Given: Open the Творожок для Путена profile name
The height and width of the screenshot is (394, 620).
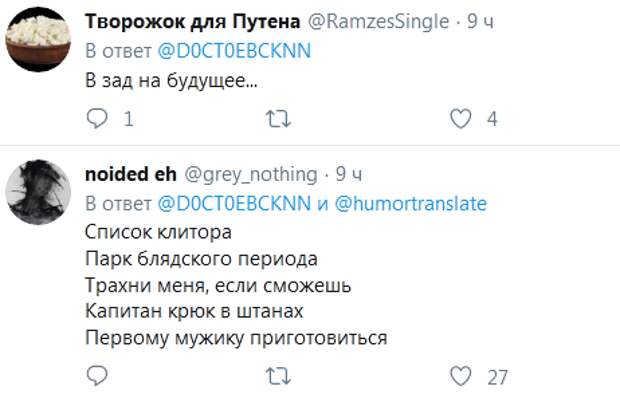Looking at the screenshot, I should [x=193, y=21].
